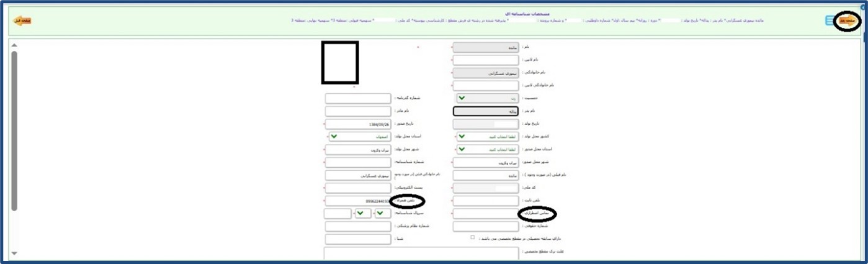Click the vertical scrollbar thumb

pyautogui.click(x=14, y=130)
